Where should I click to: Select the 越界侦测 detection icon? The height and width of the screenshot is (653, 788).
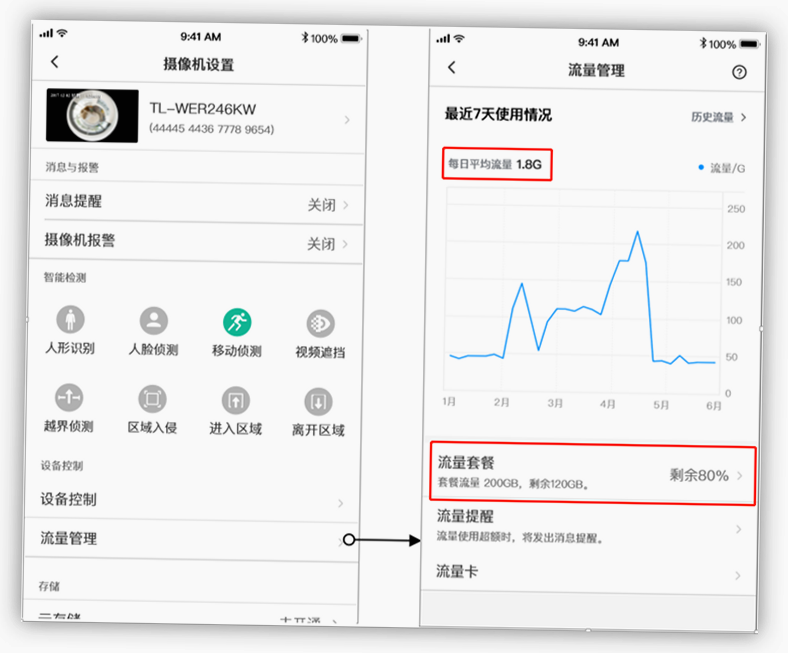point(69,398)
